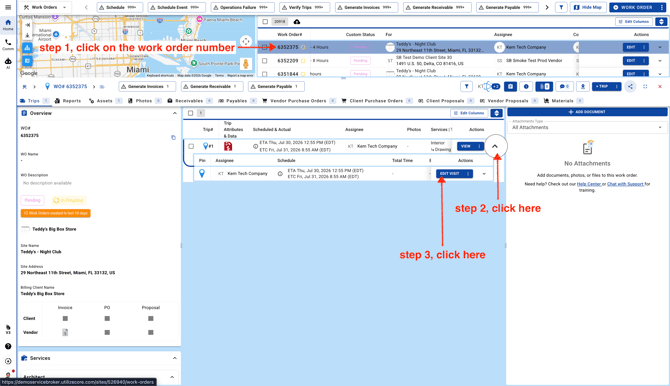Click the info icon in detail toolbar

click(x=526, y=86)
